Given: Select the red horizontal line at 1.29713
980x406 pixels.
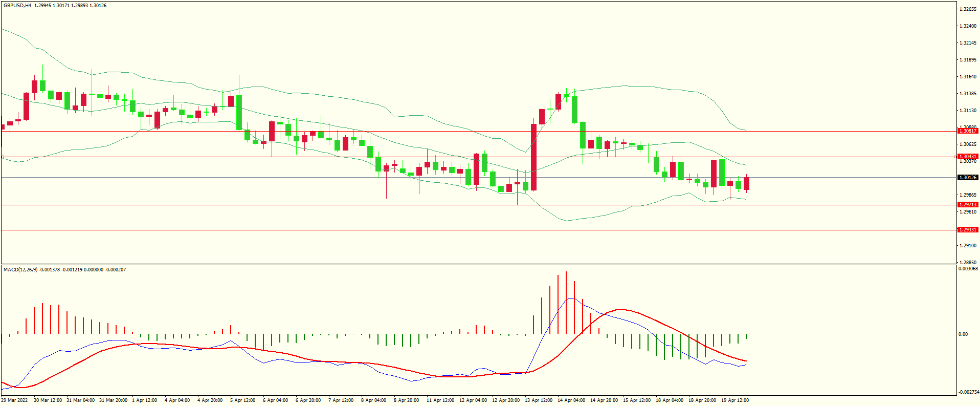Looking at the screenshot, I should pyautogui.click(x=478, y=205).
